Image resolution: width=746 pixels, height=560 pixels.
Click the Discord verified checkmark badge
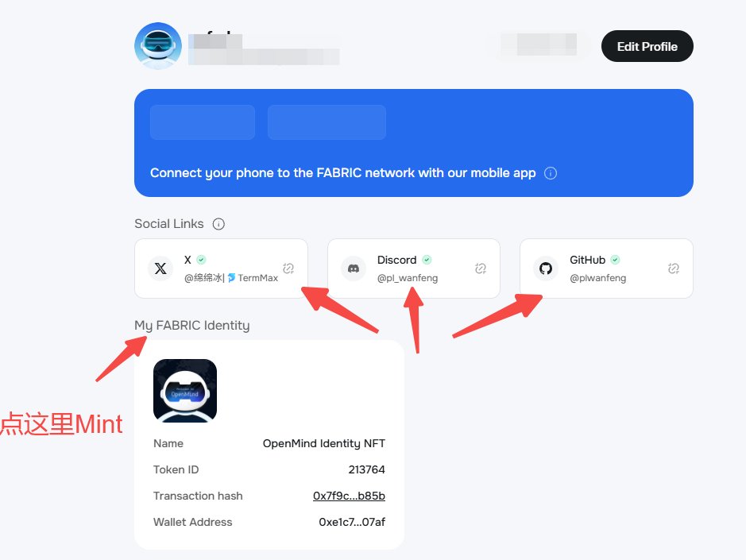[427, 260]
